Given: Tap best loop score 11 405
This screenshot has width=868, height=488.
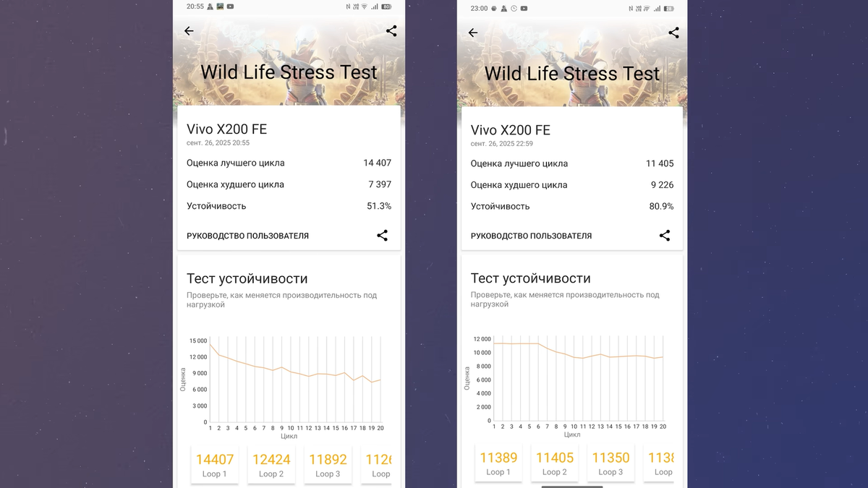Looking at the screenshot, I should point(660,163).
